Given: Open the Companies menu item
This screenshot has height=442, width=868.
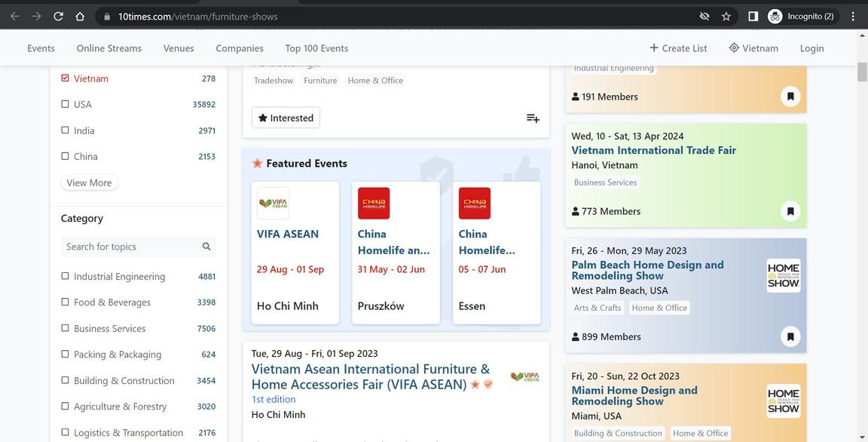Looking at the screenshot, I should click(x=240, y=48).
